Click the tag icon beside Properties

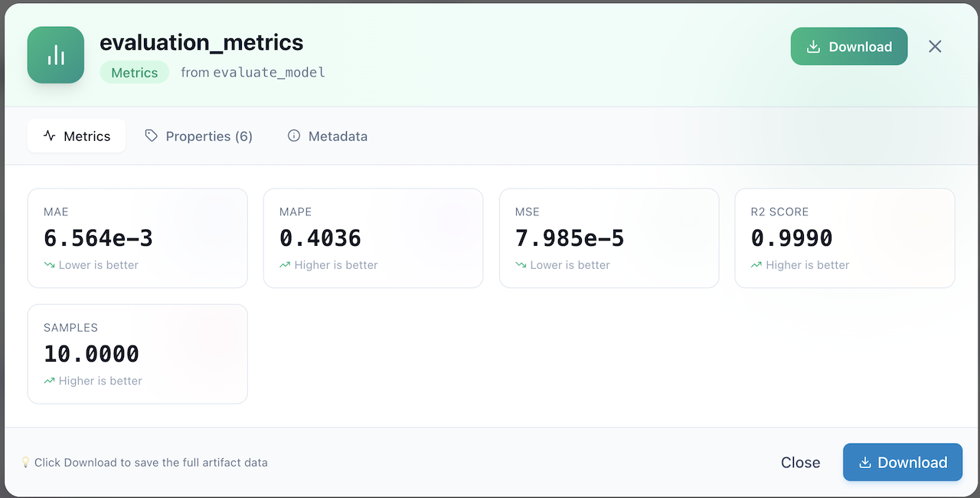(x=150, y=136)
